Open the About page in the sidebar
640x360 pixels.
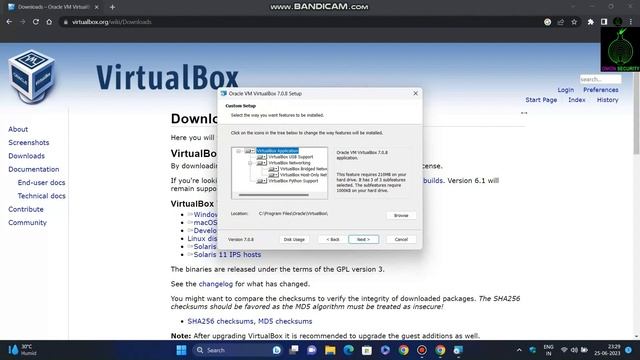(x=18, y=129)
